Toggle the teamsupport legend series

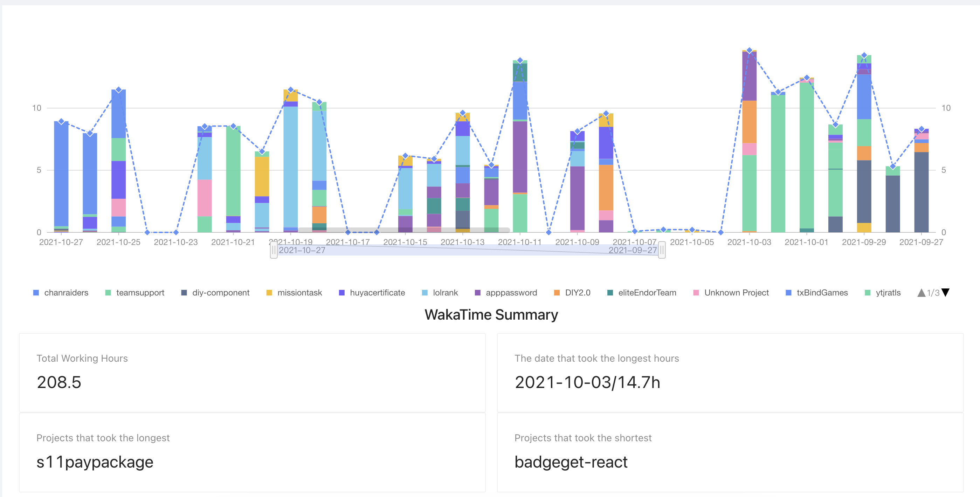click(135, 293)
